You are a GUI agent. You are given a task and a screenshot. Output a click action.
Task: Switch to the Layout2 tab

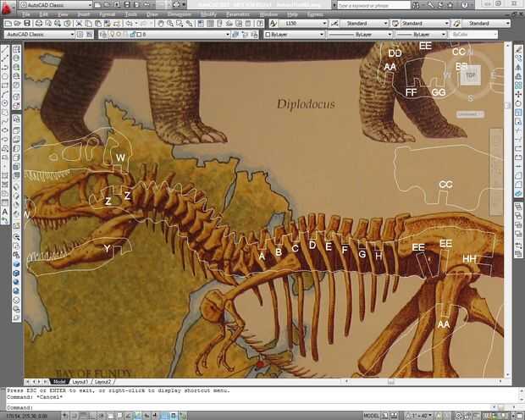(x=102, y=382)
